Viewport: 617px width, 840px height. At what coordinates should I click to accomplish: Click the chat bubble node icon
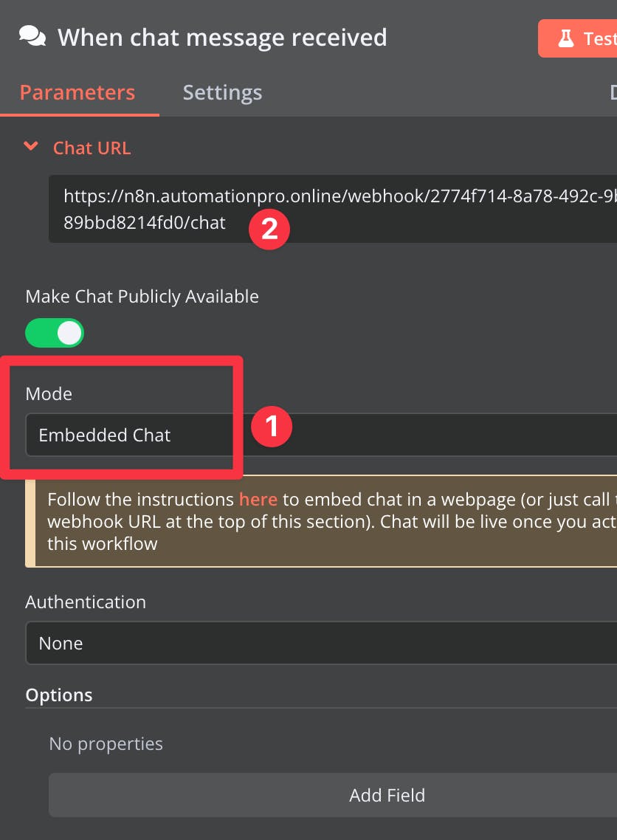32,37
